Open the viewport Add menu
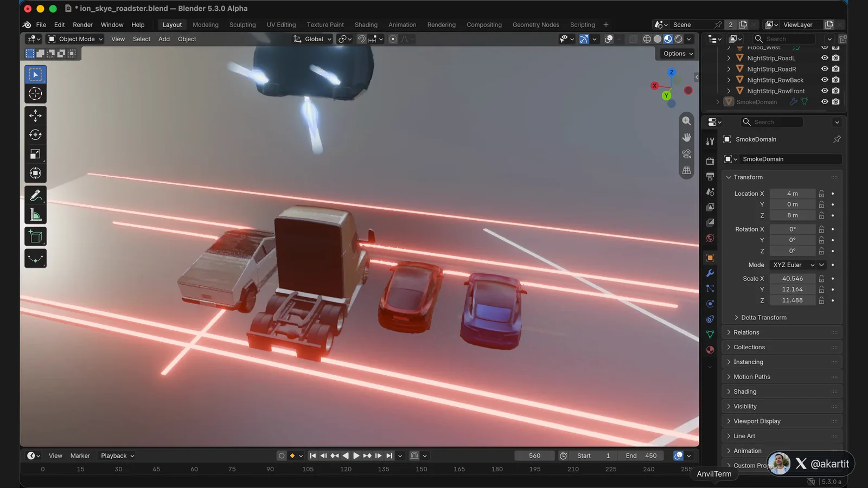 pos(164,39)
